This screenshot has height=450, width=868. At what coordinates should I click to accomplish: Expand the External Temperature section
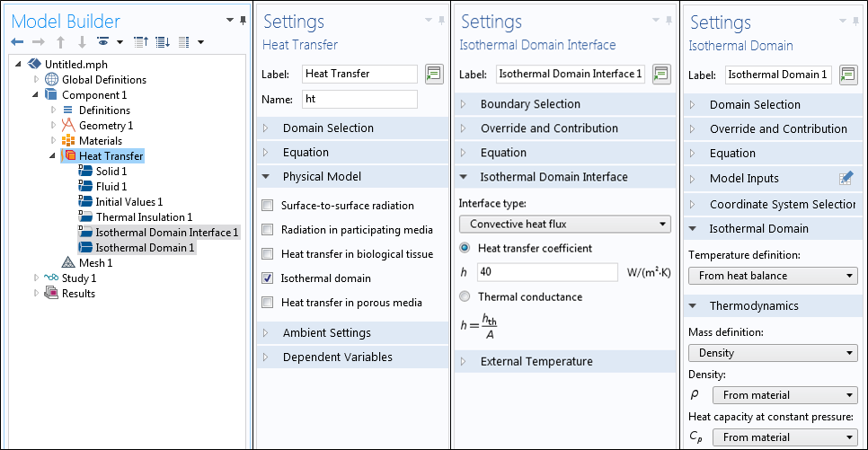[536, 362]
